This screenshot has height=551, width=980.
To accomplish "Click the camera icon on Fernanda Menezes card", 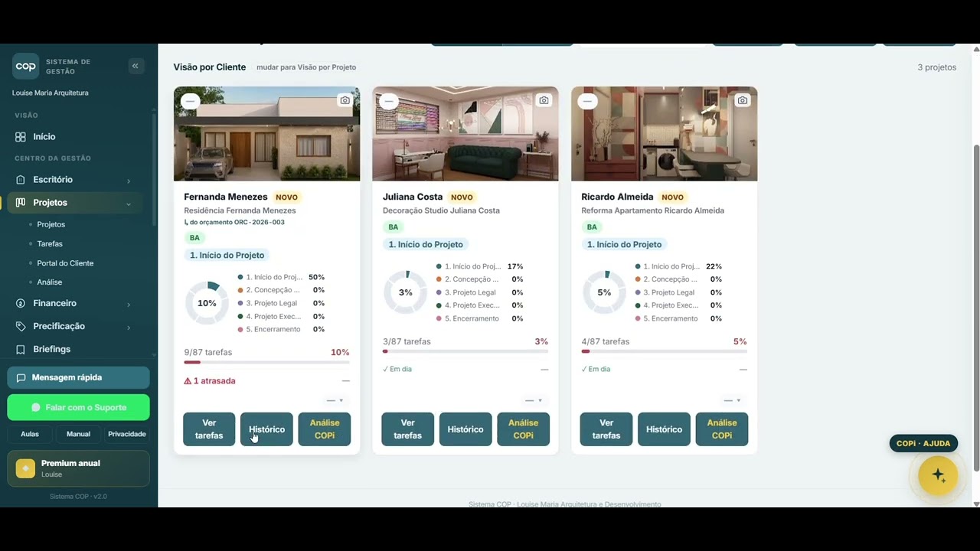I will tap(345, 100).
